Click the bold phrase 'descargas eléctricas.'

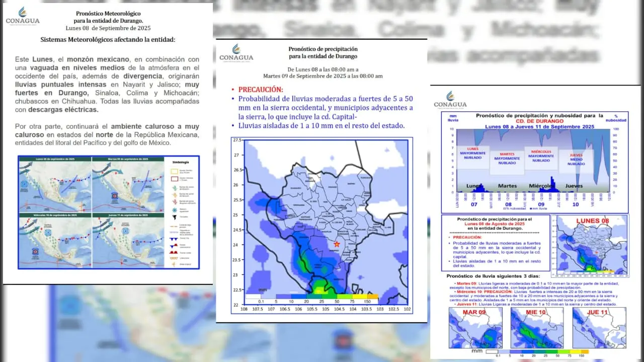point(63,109)
